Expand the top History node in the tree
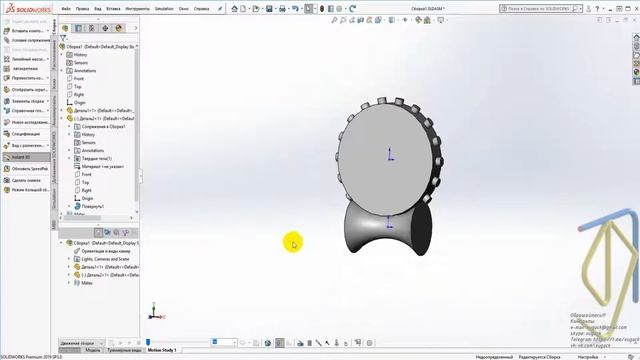Viewport: 640px width, 360px height. coord(62,55)
